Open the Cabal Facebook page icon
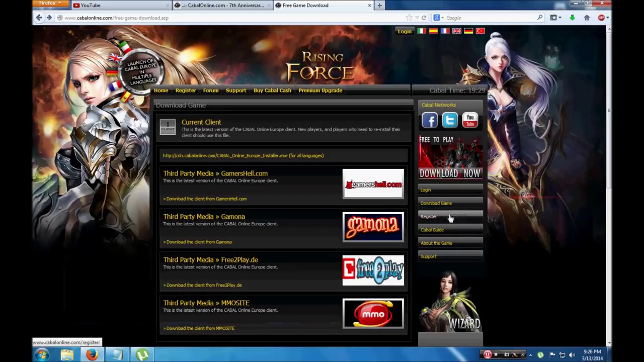 pyautogui.click(x=430, y=120)
